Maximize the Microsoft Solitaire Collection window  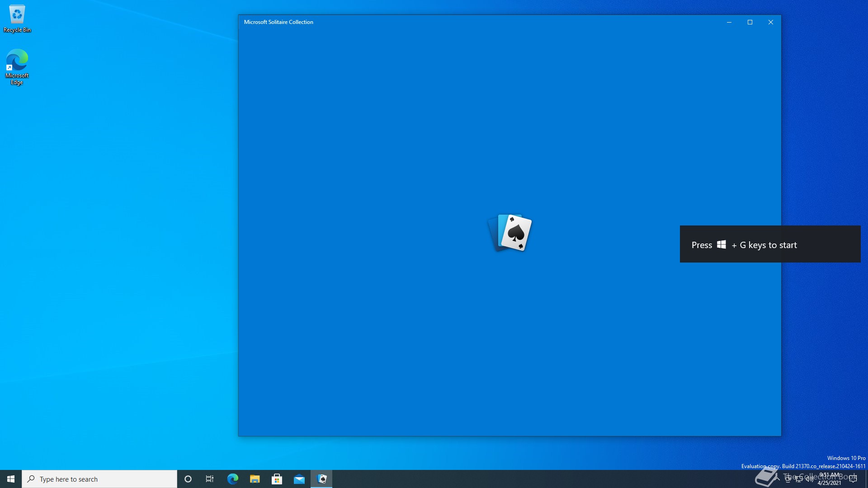pyautogui.click(x=750, y=22)
